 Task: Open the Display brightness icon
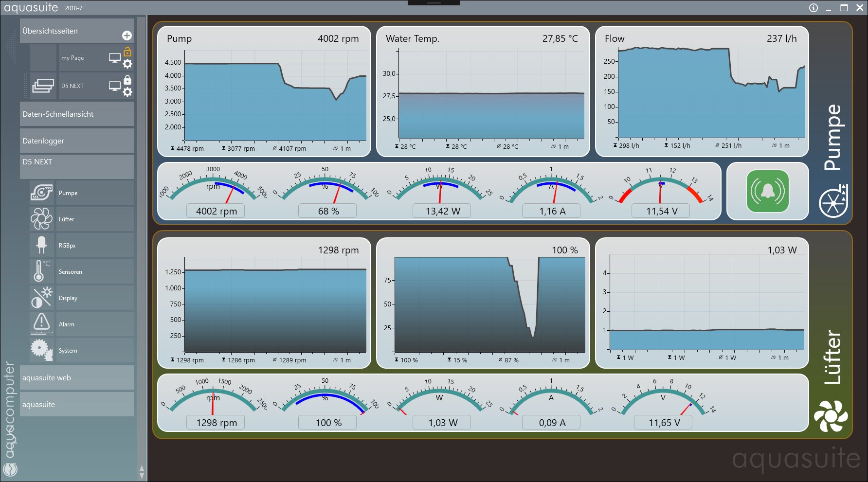point(41,298)
